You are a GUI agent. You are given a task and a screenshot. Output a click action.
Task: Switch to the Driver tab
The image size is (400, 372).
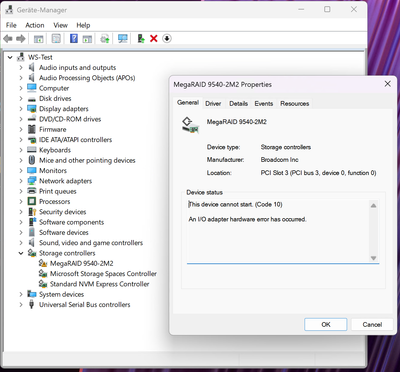click(x=213, y=104)
